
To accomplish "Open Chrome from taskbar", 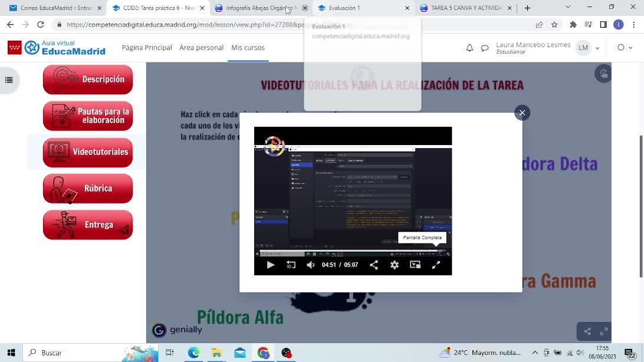I will click(x=263, y=353).
